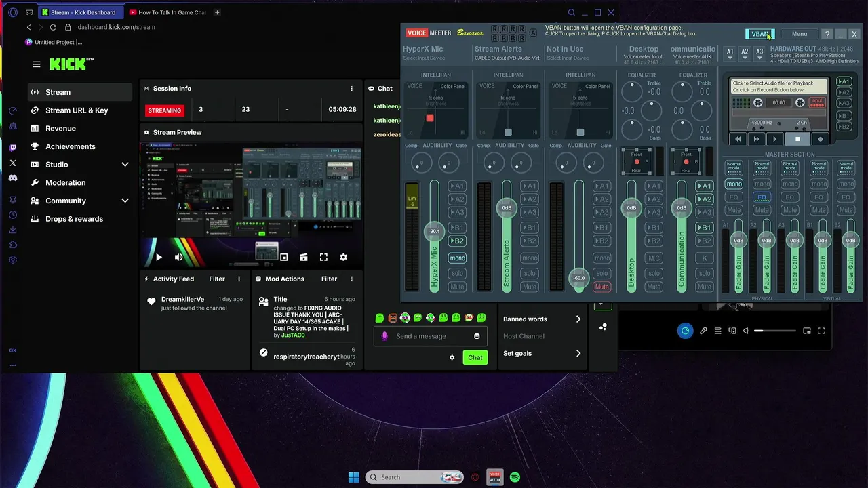
Task: Select the Stream item in Kick sidebar
Action: point(80,92)
